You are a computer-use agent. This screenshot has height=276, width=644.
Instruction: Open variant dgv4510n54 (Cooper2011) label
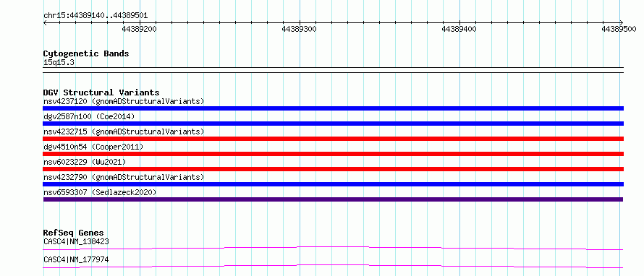pos(93,147)
